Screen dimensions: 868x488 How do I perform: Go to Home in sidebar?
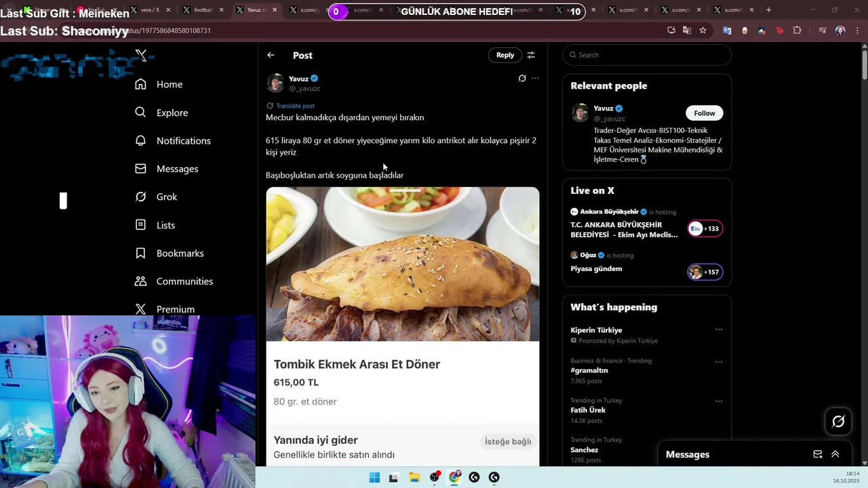[x=159, y=84]
